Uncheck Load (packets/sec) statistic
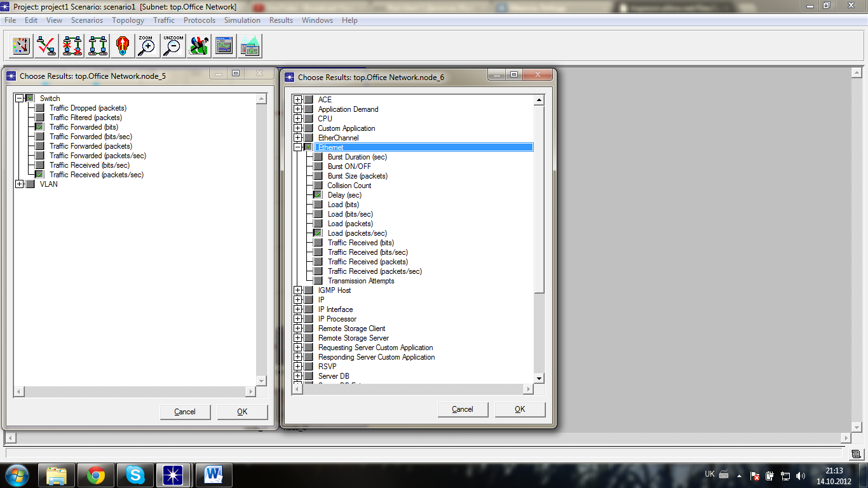 point(318,233)
